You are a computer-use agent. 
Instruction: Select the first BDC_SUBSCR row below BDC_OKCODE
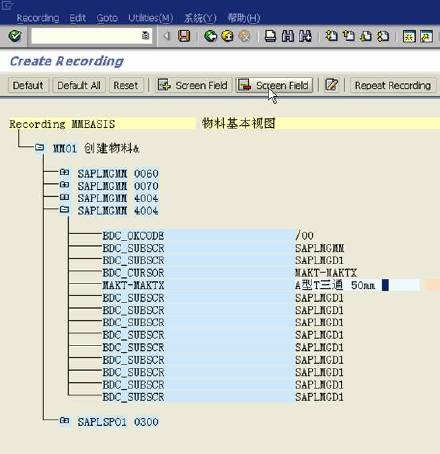pyautogui.click(x=199, y=248)
